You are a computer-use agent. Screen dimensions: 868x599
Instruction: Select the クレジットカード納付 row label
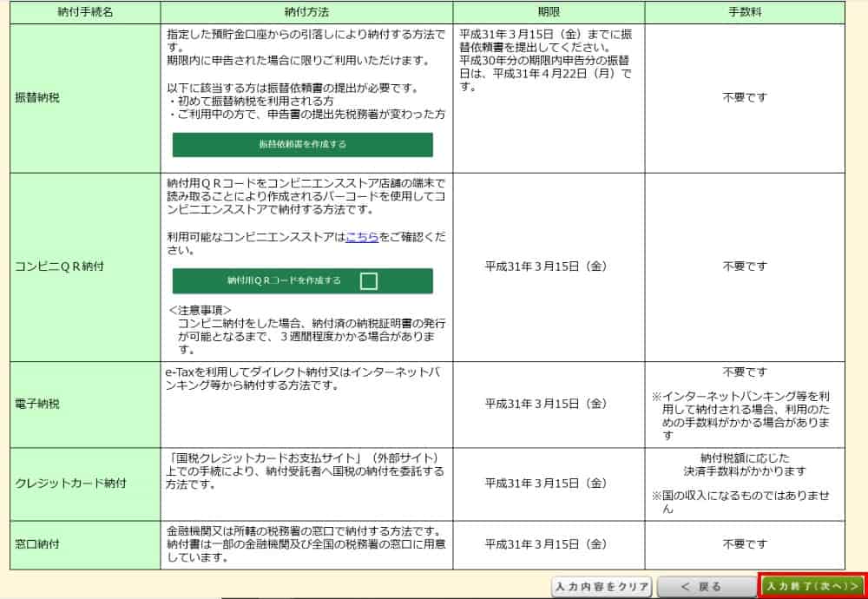click(x=71, y=484)
